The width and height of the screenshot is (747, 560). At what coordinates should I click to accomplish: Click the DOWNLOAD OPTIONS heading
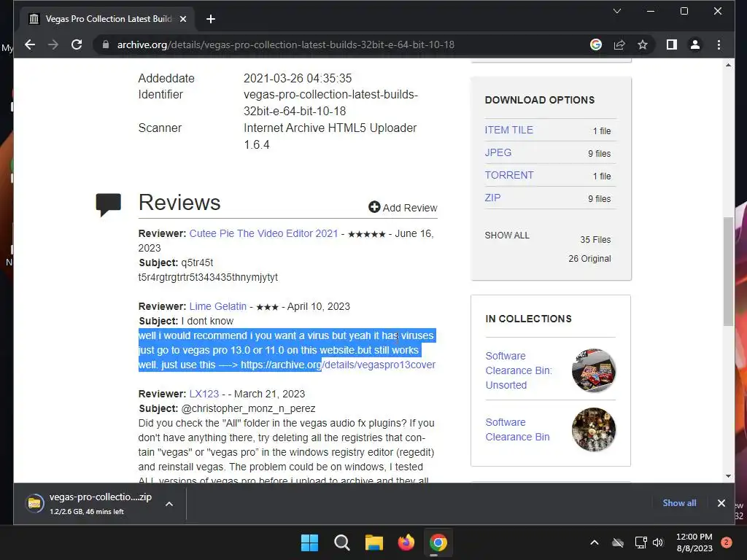tap(540, 100)
